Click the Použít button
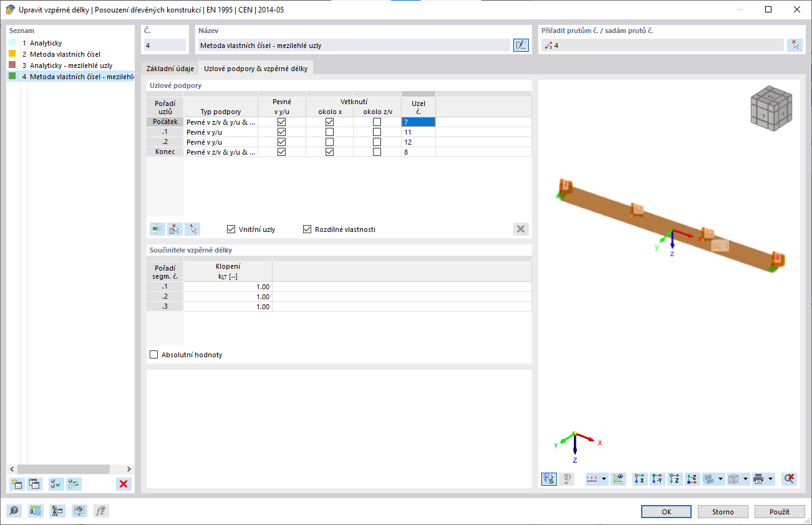Screen dimensions: 812x525 tap(779, 511)
